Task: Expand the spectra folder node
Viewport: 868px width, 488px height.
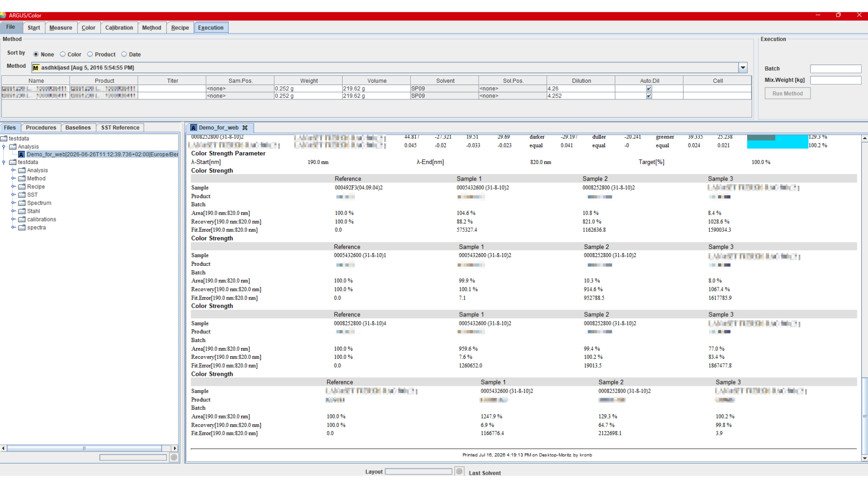Action: pyautogui.click(x=13, y=227)
